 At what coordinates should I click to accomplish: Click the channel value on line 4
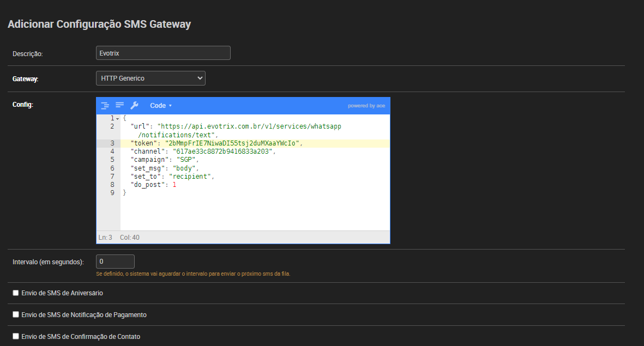(222, 151)
